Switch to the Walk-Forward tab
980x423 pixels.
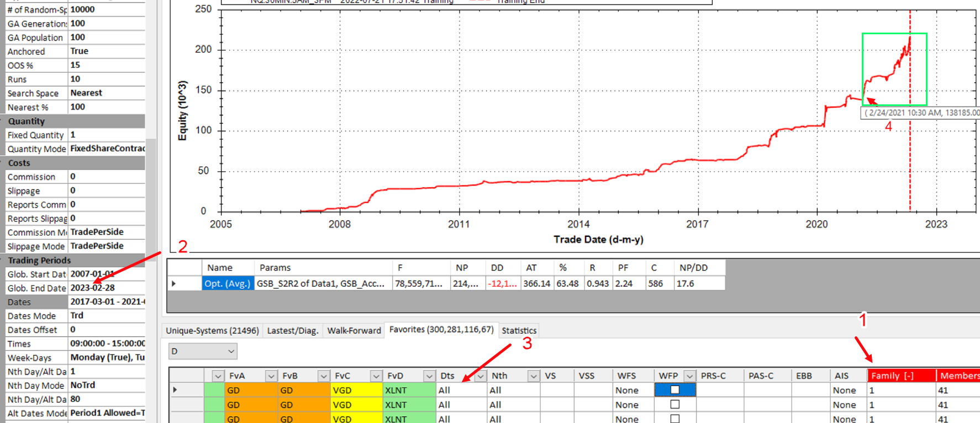click(354, 330)
